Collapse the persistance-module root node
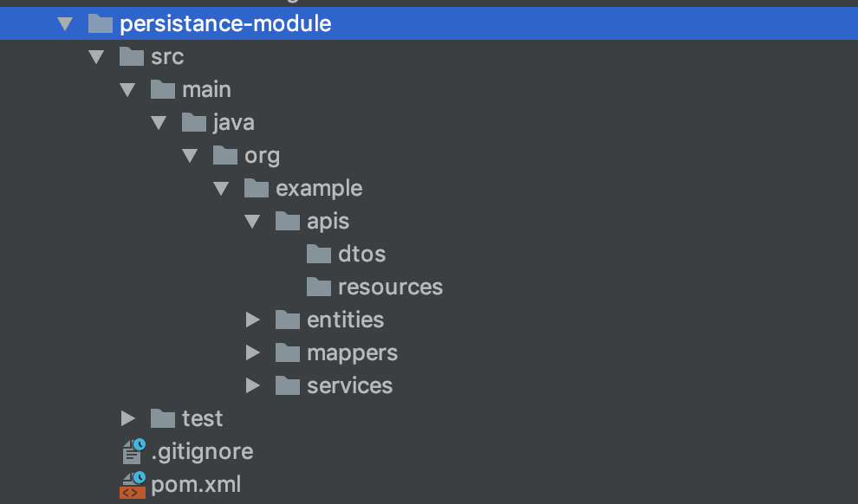The image size is (858, 504). (65, 23)
